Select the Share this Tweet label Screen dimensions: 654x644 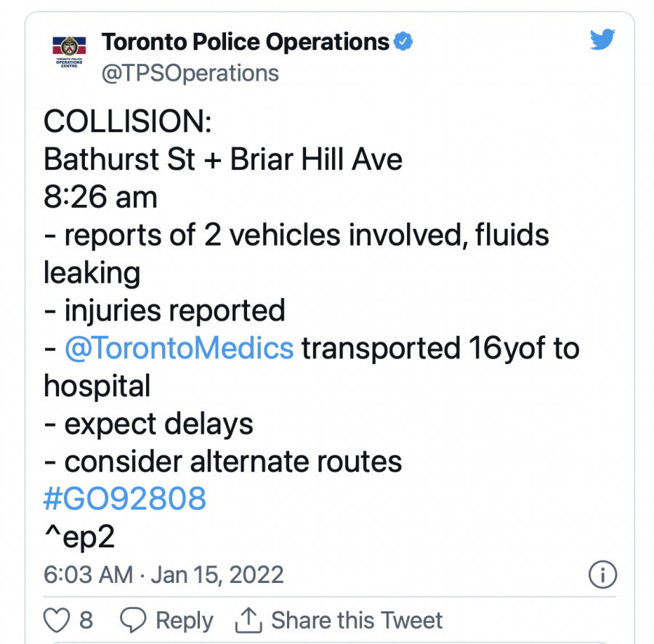coord(357,620)
